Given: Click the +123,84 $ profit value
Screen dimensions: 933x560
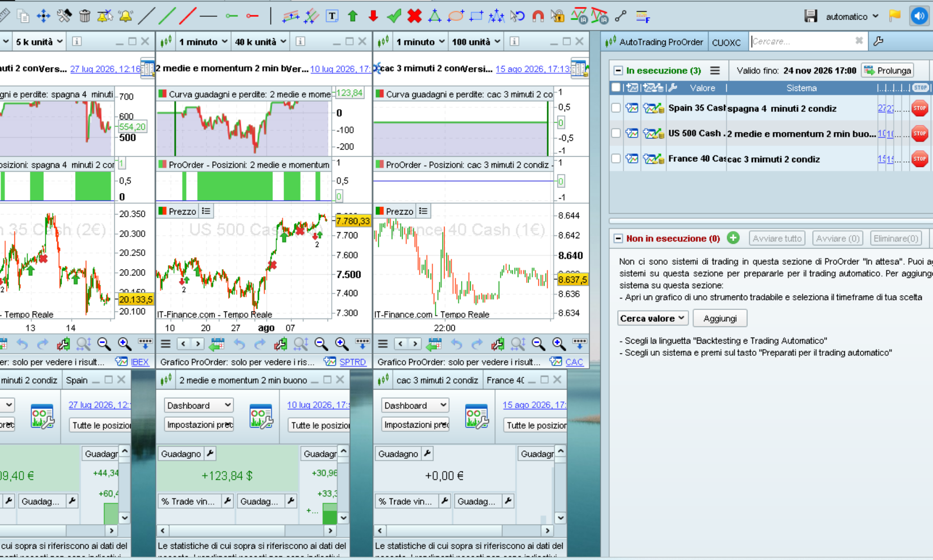Looking at the screenshot, I should coord(227,476).
